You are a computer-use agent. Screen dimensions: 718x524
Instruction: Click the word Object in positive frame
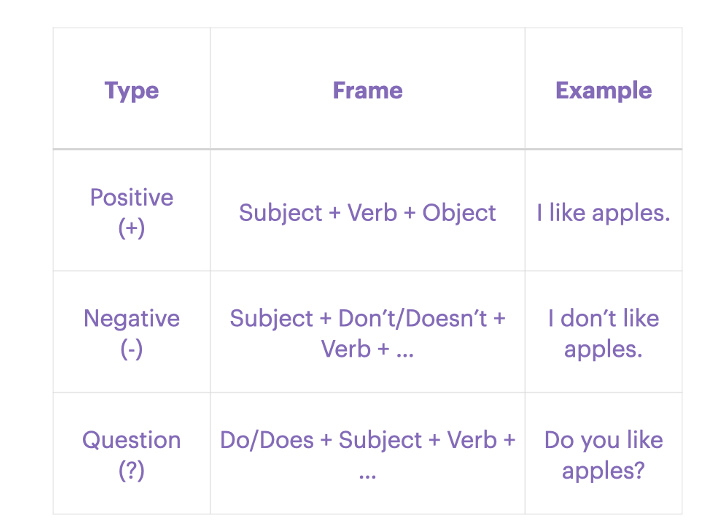click(x=459, y=213)
